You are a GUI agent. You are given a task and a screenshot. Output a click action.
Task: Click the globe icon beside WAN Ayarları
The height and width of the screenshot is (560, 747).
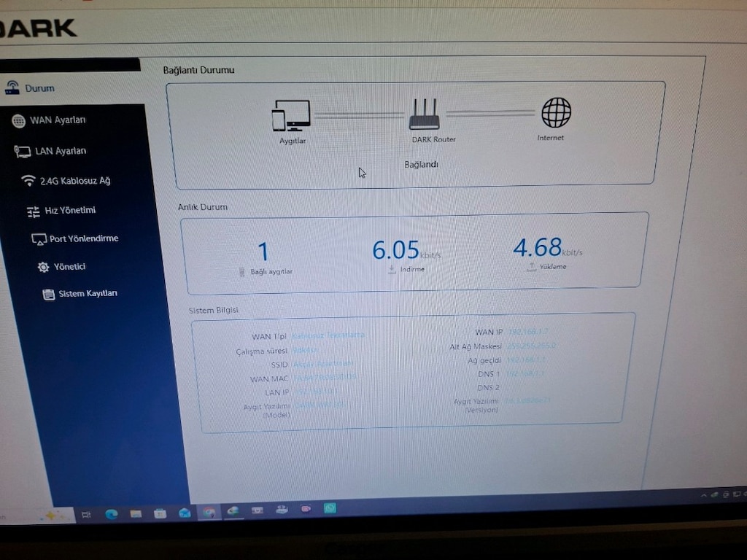(x=18, y=122)
